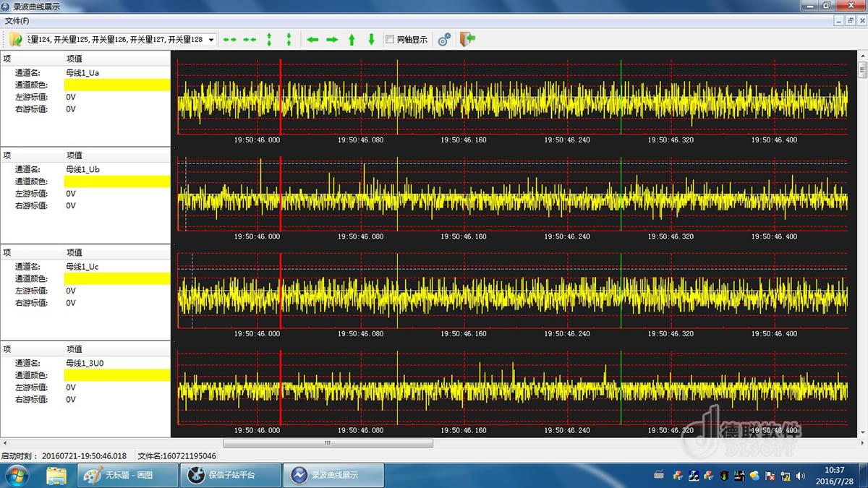Image resolution: width=868 pixels, height=488 pixels.
Task: Move waveform up with green up arrow
Action: click(x=352, y=40)
